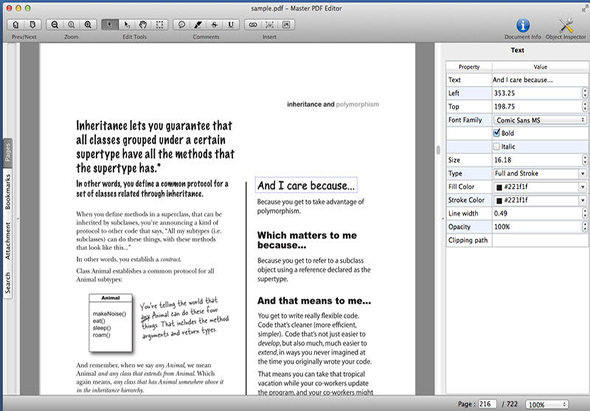The height and width of the screenshot is (411, 590).
Task: Go to previous page using toolbar icon
Action: (x=16, y=25)
